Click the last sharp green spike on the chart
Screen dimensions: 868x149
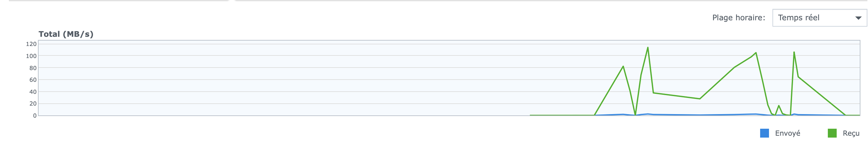794,52
